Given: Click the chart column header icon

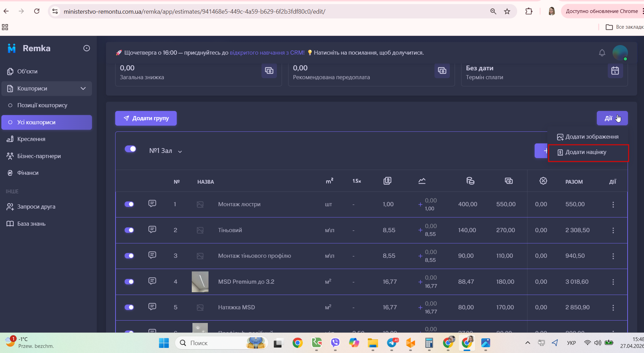Looking at the screenshot, I should point(422,181).
